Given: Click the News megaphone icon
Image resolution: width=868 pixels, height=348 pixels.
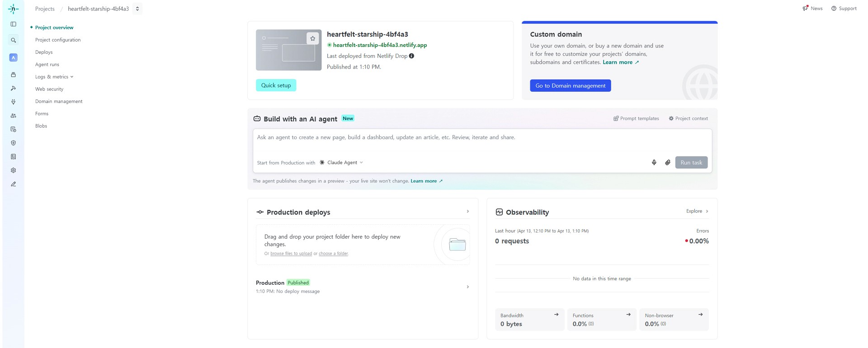Looking at the screenshot, I should pyautogui.click(x=805, y=8).
